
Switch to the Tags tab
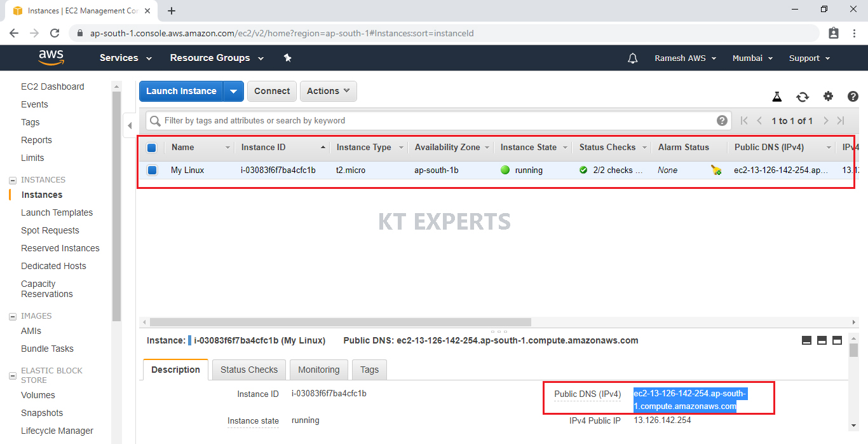point(369,370)
